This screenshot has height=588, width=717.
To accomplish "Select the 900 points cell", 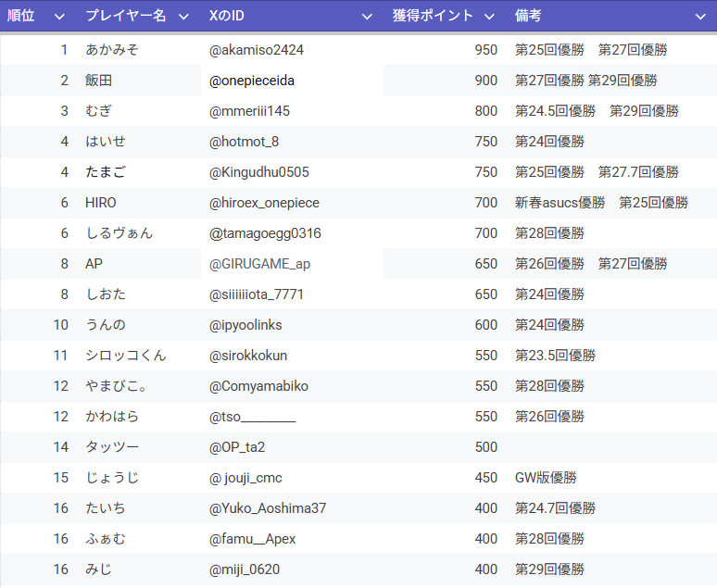I will pos(485,81).
